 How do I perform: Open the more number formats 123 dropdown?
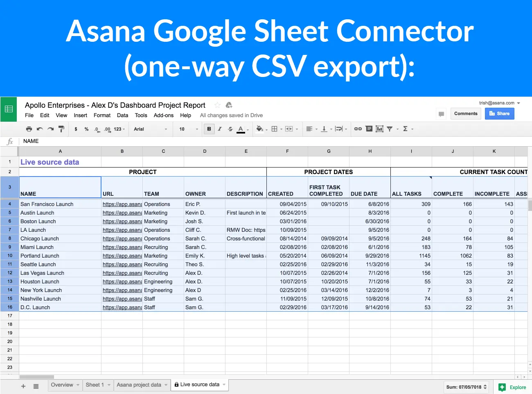[x=119, y=129]
